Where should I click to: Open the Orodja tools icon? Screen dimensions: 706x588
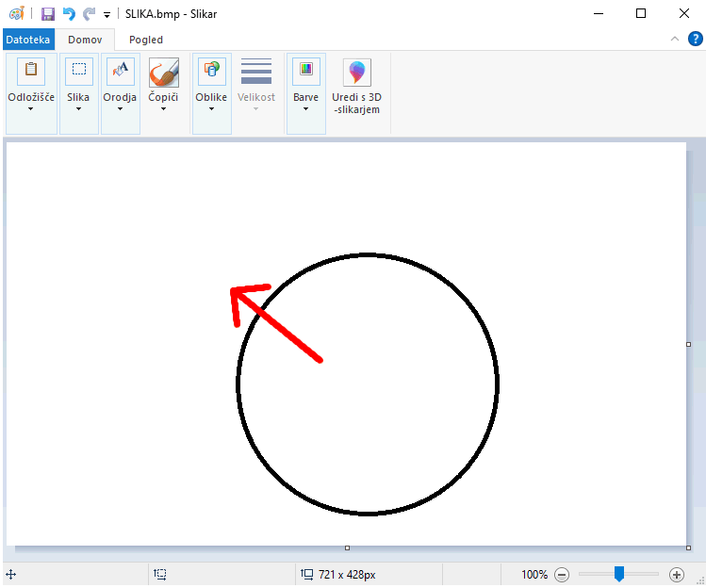(x=120, y=71)
